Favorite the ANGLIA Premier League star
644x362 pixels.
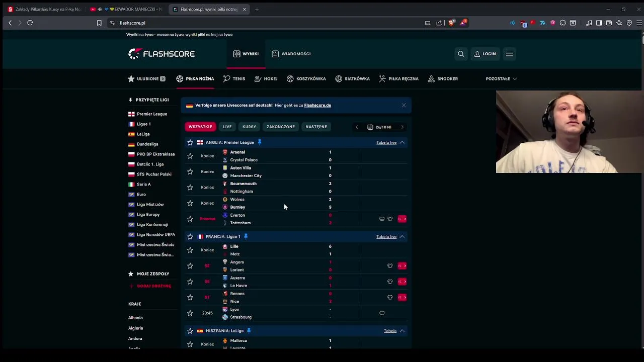190,143
